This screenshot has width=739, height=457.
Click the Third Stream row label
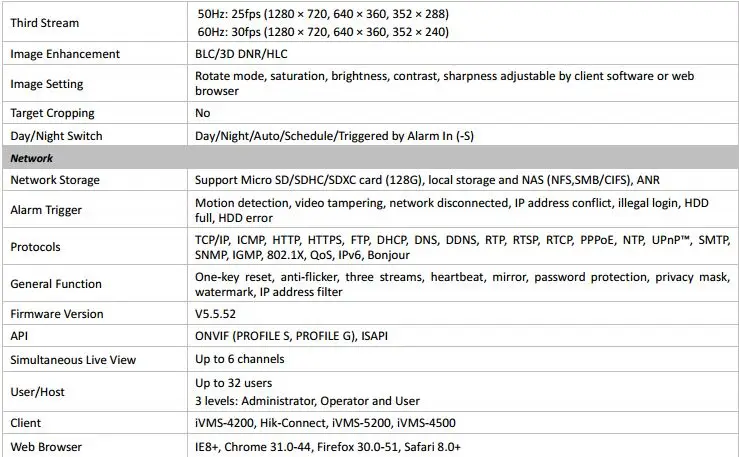pos(45,23)
